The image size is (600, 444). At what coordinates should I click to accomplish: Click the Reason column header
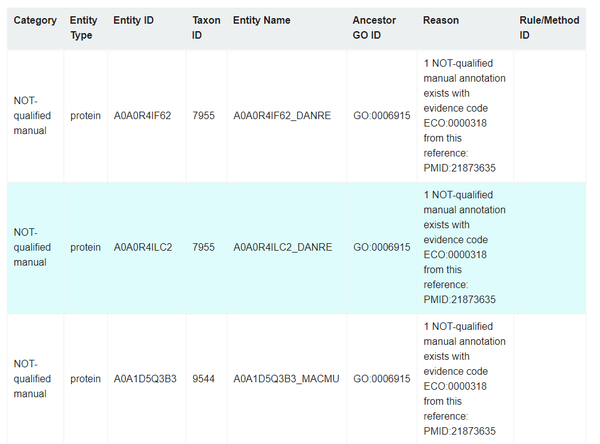441,20
